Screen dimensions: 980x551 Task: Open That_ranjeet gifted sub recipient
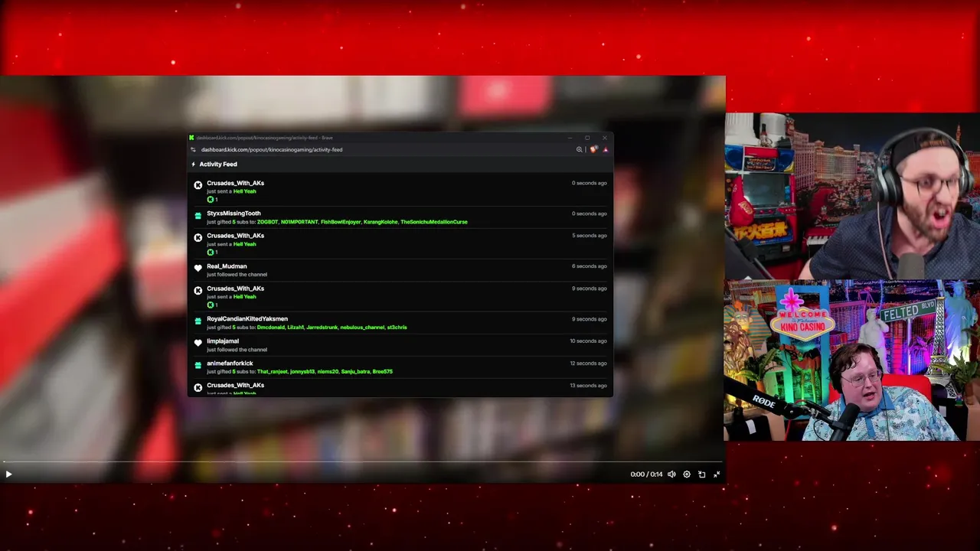click(x=272, y=372)
